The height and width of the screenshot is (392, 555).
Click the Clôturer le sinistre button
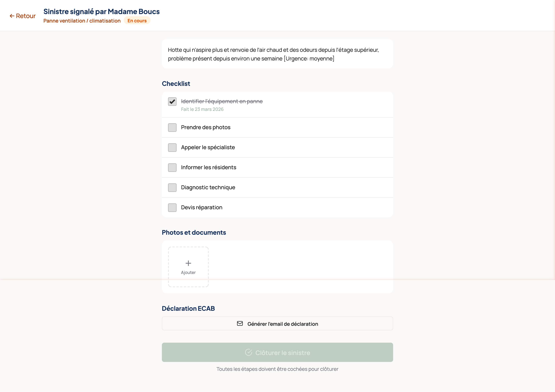click(277, 352)
